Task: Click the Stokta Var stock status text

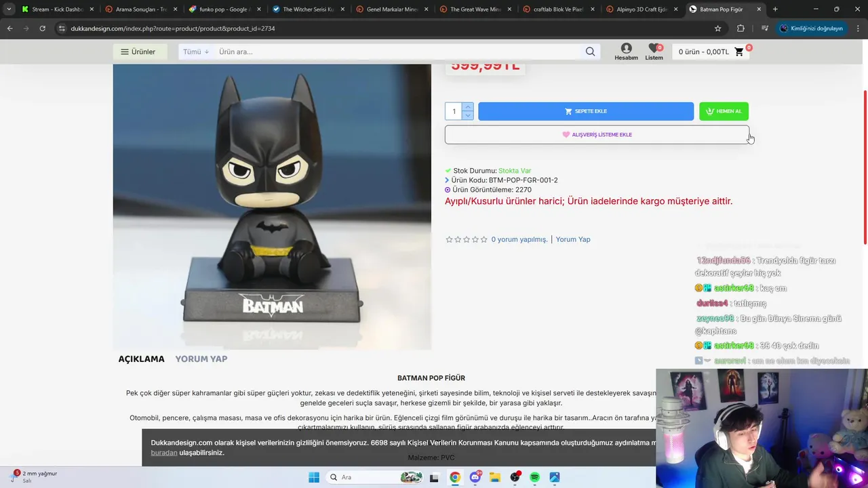Action: (515, 171)
